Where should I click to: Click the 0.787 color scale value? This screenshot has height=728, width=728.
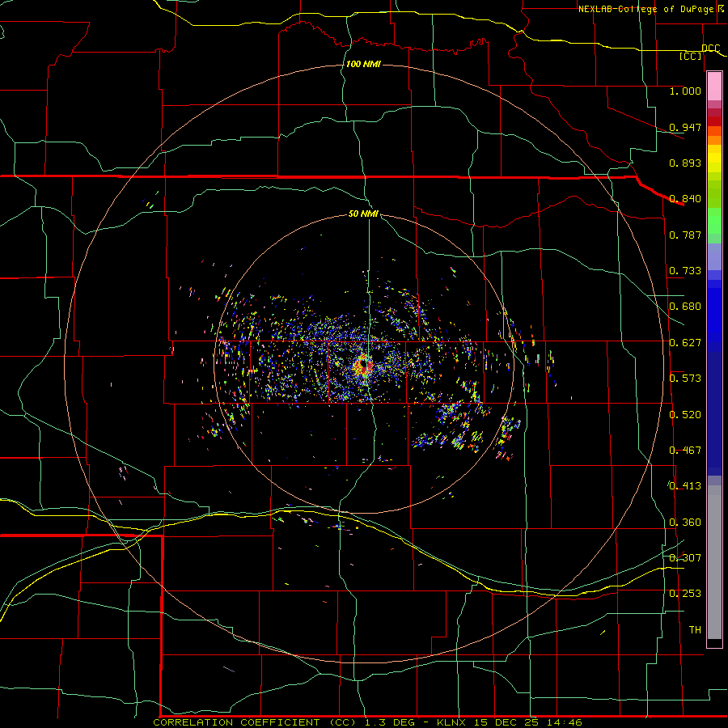tap(685, 235)
